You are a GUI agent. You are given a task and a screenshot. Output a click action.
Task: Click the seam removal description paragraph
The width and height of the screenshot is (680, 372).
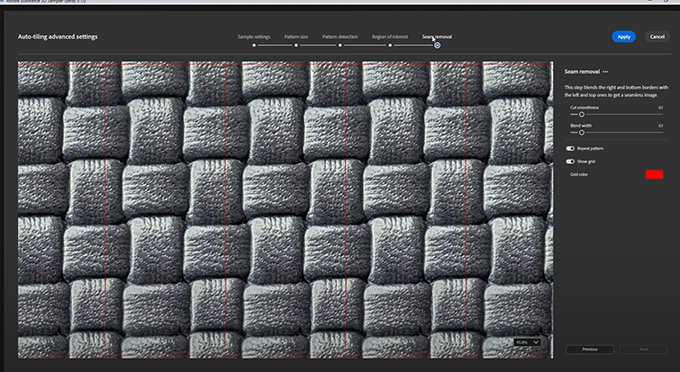616,91
